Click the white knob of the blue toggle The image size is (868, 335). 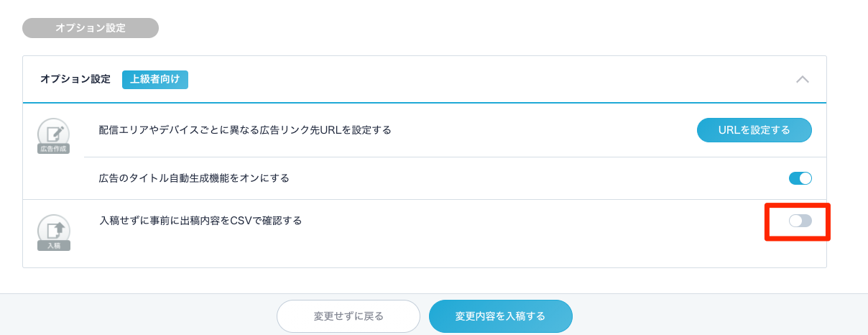805,178
